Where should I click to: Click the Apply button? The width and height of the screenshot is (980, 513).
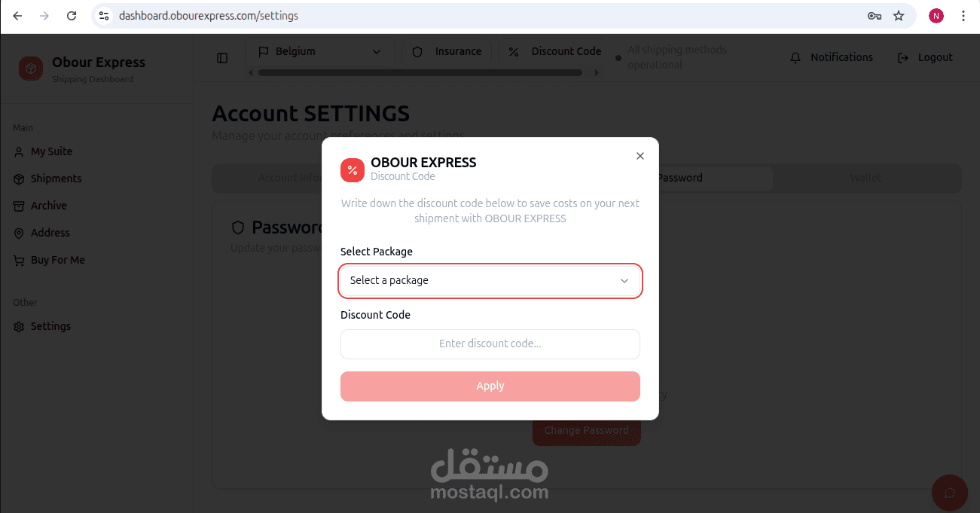[490, 386]
